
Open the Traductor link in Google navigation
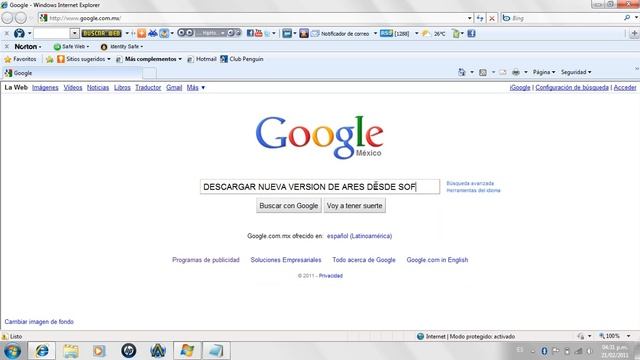(148, 87)
